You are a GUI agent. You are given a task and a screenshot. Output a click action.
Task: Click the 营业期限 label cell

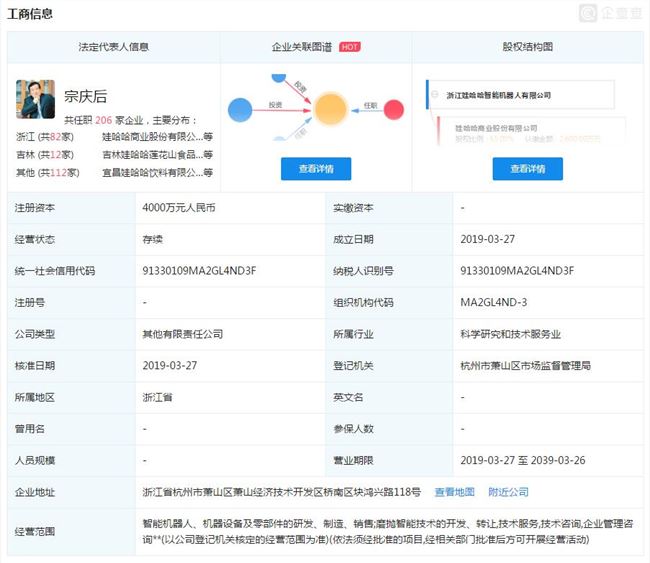[389, 460]
